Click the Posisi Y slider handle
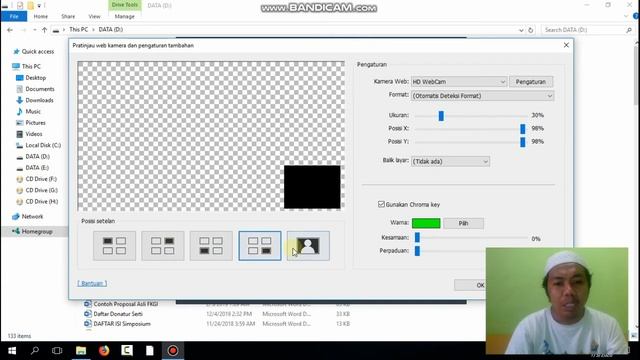The height and width of the screenshot is (360, 640). (522, 142)
